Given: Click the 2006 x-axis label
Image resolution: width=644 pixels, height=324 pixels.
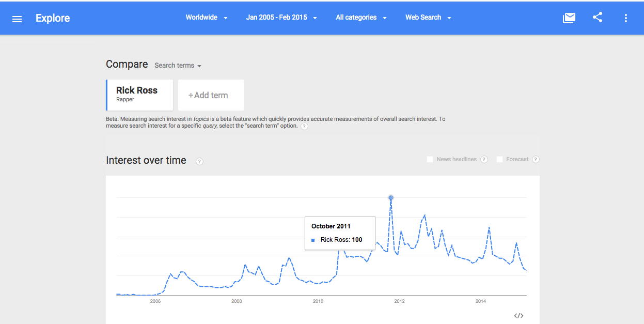Looking at the screenshot, I should (x=155, y=301).
